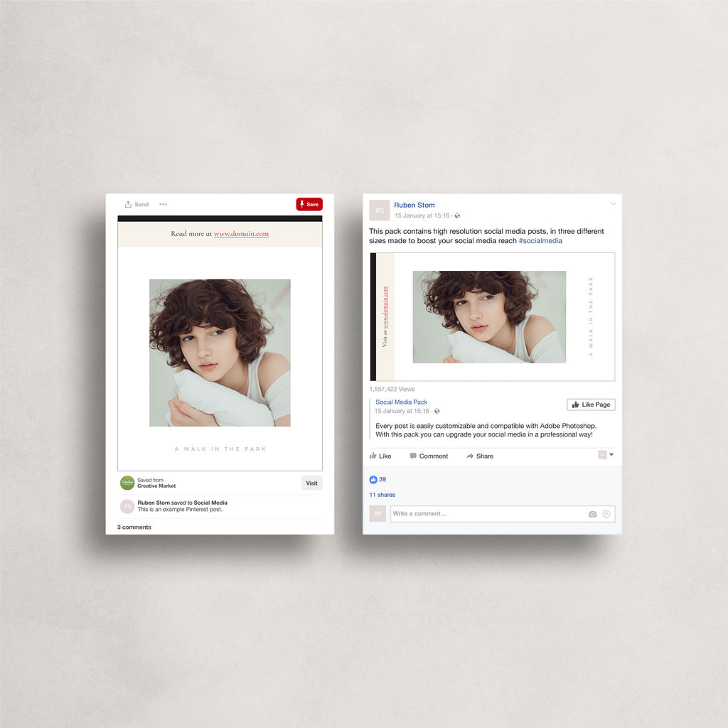
Task: Open the three-dot more options menu
Action: click(x=163, y=204)
